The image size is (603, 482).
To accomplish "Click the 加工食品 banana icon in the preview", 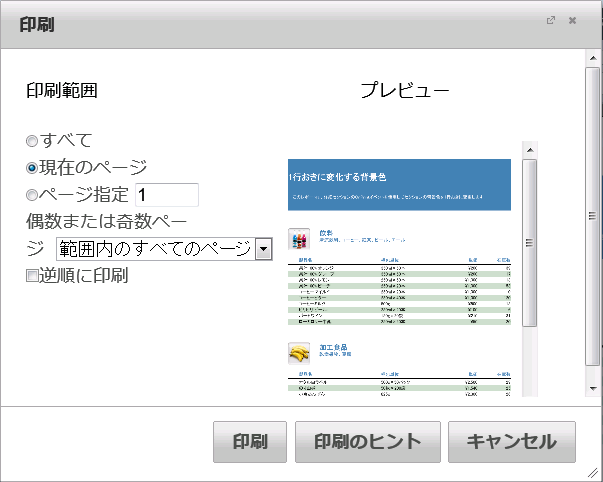I will click(x=297, y=352).
